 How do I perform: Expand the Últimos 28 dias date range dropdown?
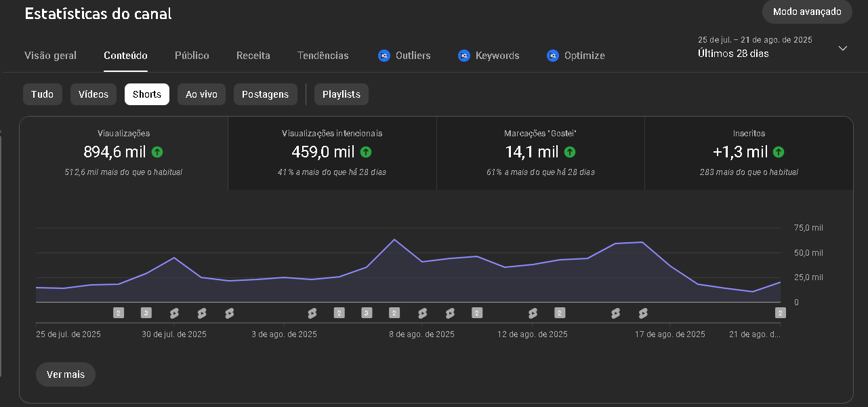tap(843, 48)
